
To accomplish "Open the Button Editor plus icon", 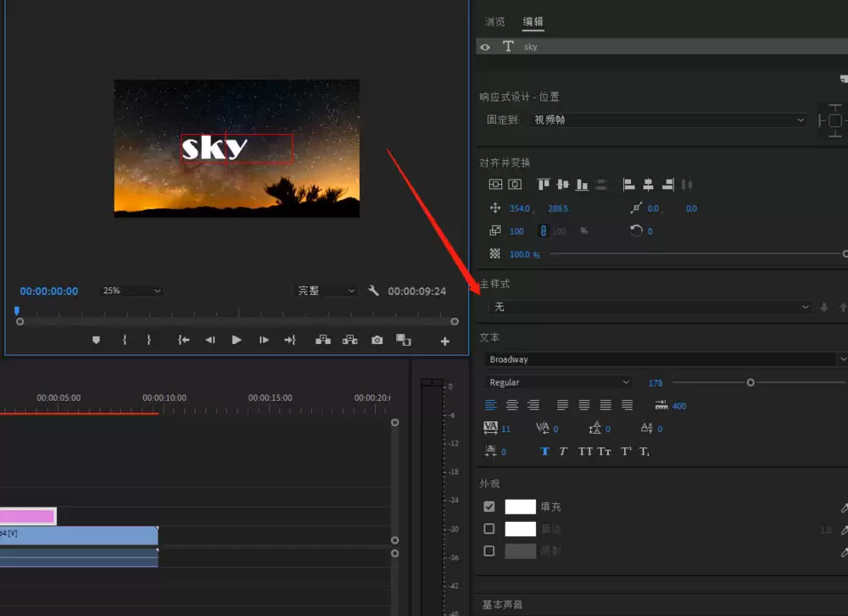I will (444, 341).
